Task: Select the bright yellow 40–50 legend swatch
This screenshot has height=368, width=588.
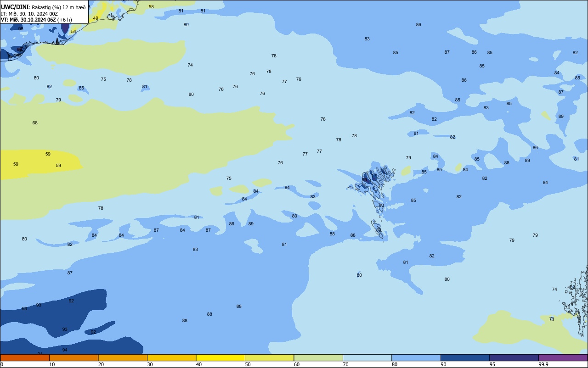Action: click(x=220, y=357)
